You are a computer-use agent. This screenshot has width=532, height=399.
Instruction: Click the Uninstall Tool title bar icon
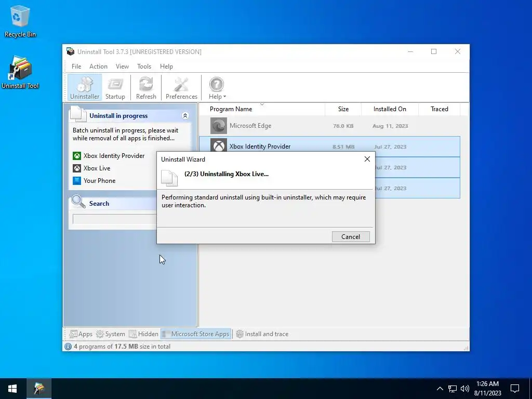tap(70, 51)
